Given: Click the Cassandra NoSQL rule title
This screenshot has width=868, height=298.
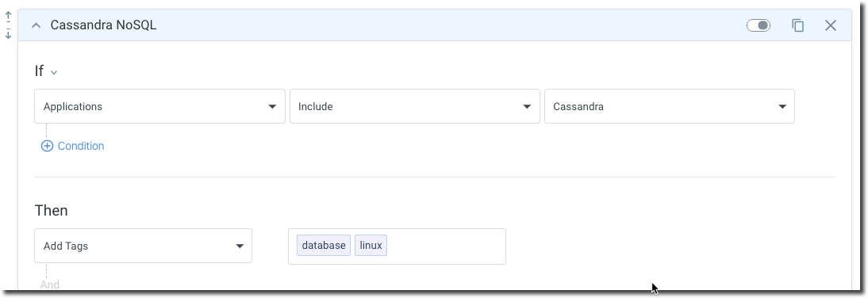Looking at the screenshot, I should (x=103, y=25).
